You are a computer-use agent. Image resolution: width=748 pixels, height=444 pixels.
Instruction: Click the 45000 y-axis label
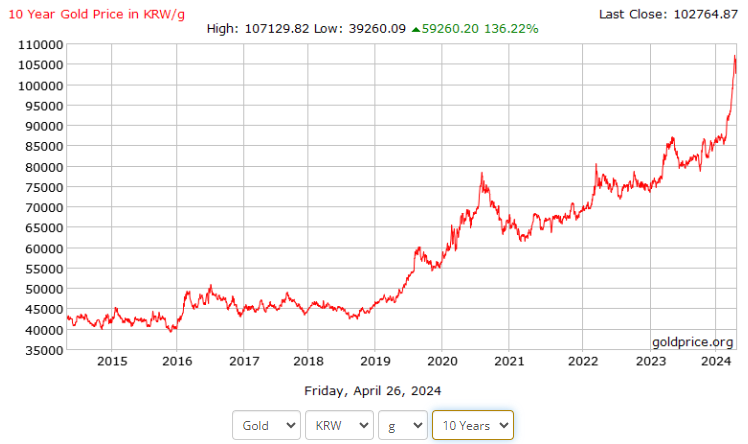point(44,310)
